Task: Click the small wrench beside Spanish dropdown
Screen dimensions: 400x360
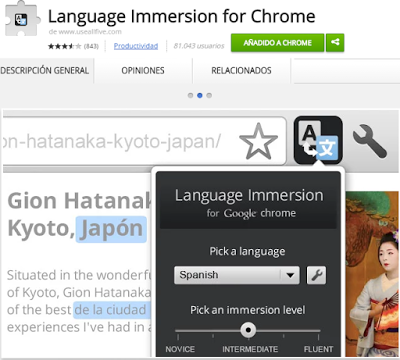Action: pos(316,275)
